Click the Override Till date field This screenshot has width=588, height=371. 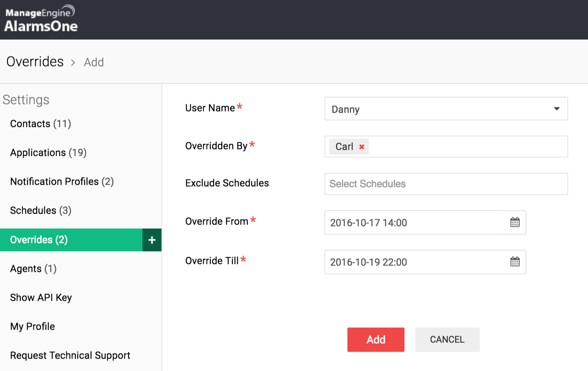tap(425, 262)
